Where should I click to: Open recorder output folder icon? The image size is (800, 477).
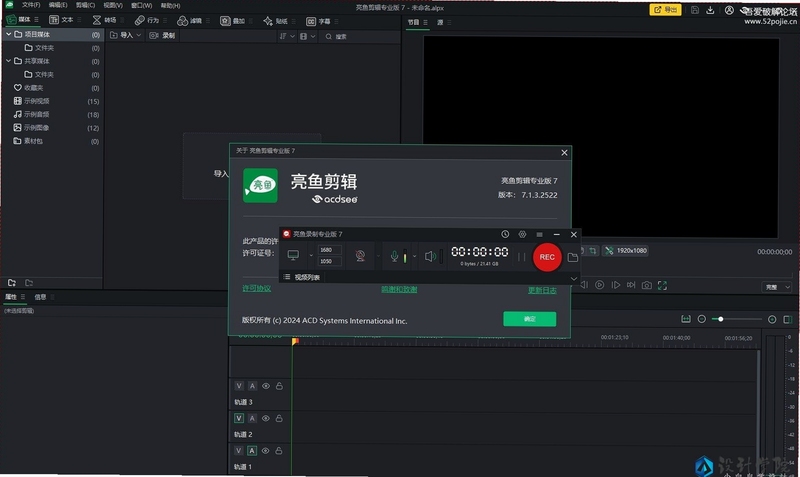pyautogui.click(x=572, y=257)
